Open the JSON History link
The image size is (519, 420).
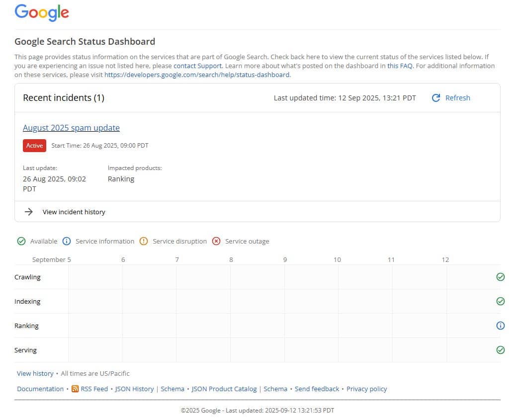[134, 389]
